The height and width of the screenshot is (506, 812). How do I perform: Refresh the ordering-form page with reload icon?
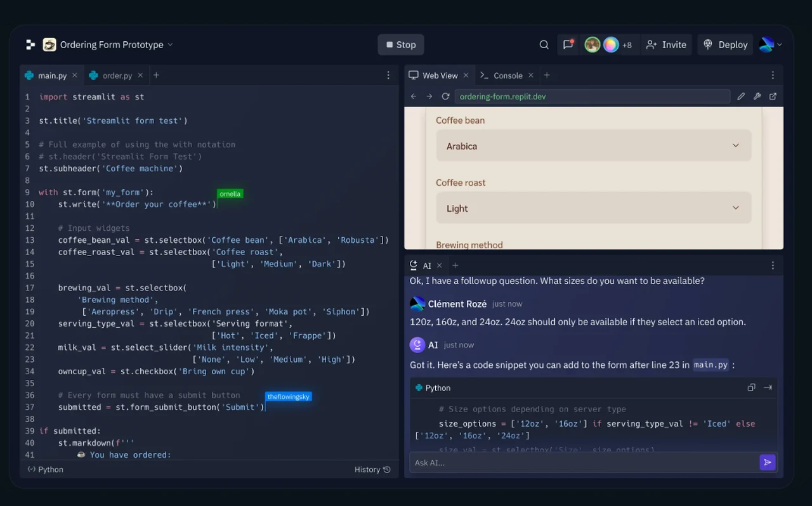click(445, 96)
